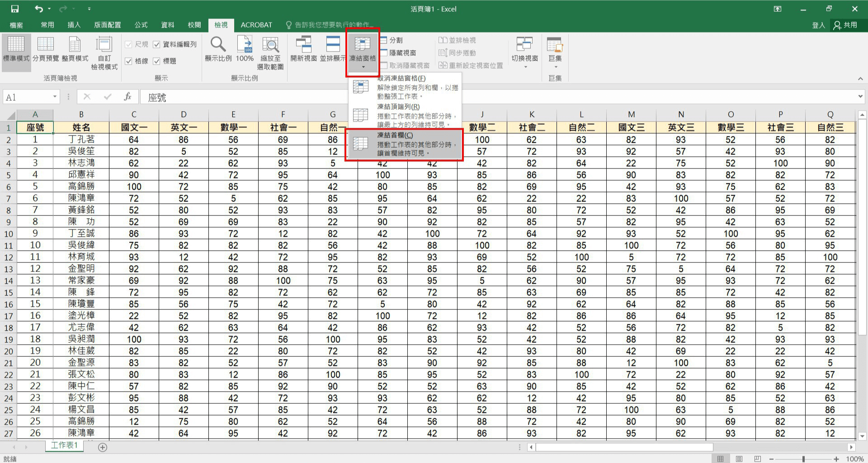Screen dimensions: 868x463
Task: Click the 分割 split window icon
Action: click(x=392, y=40)
